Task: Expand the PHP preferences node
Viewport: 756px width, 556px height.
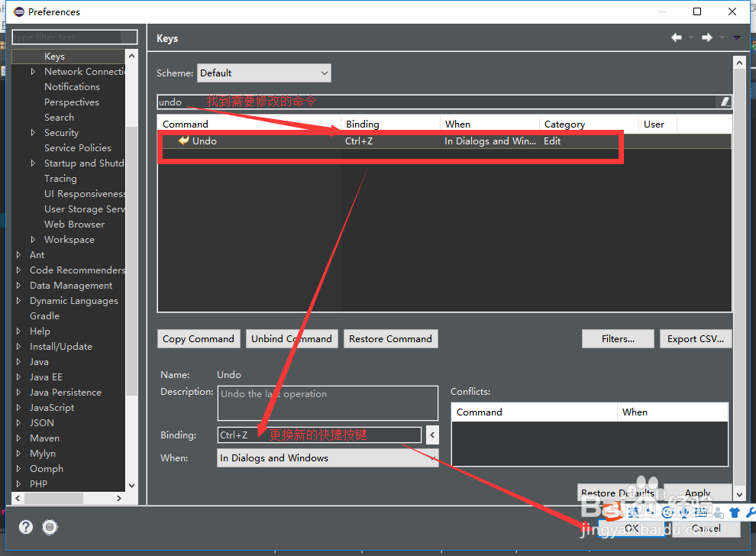Action: [18, 483]
